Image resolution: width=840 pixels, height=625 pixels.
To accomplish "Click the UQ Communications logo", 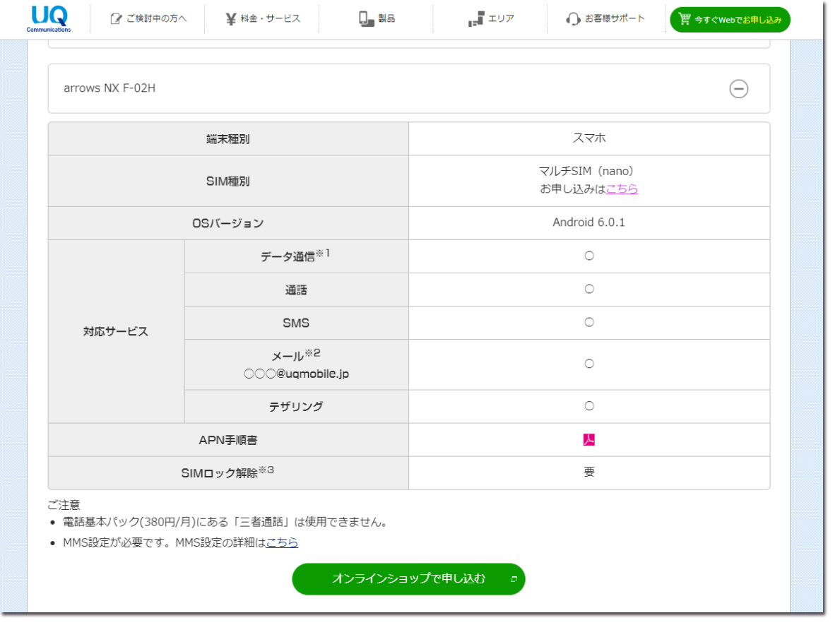I will coord(49,18).
